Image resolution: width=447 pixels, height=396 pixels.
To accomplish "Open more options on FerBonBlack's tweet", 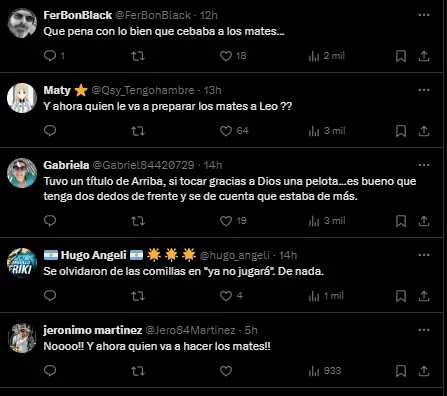I will (x=424, y=15).
